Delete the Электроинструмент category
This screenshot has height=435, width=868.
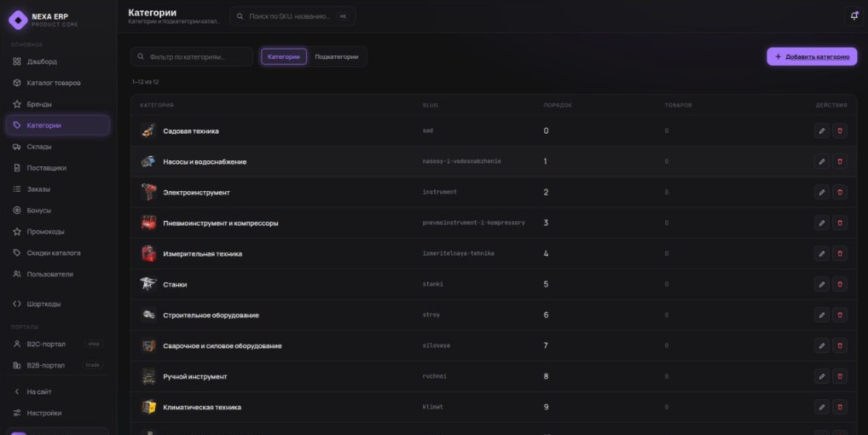(x=840, y=192)
